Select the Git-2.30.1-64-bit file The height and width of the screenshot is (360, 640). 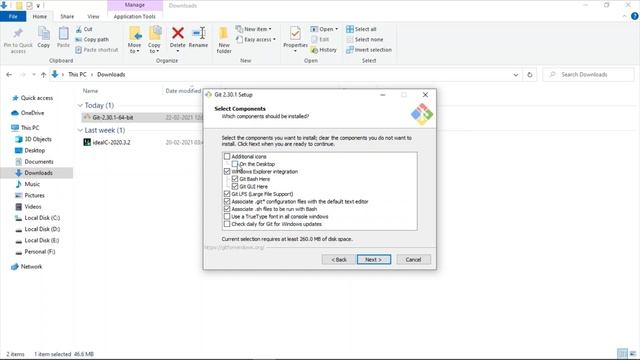coord(113,118)
